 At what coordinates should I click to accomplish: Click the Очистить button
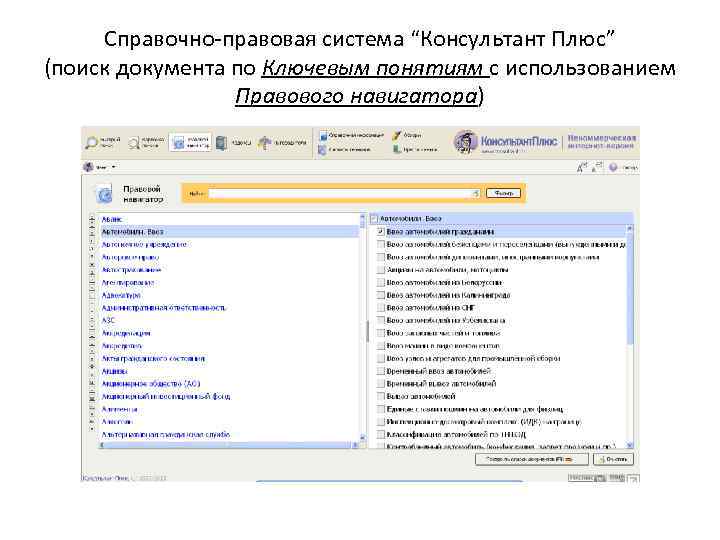(613, 459)
